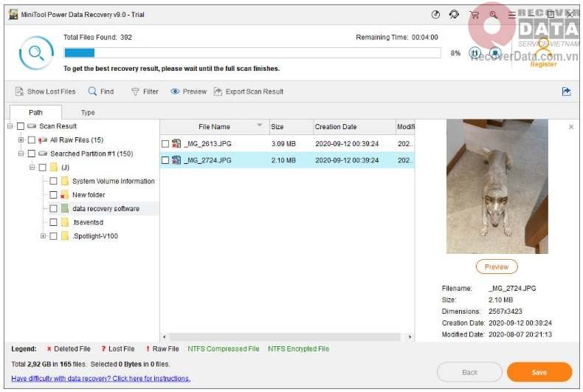Viewport: 583px width, 392px height.
Task: Click the (J) folder icon
Action: [x=54, y=168]
